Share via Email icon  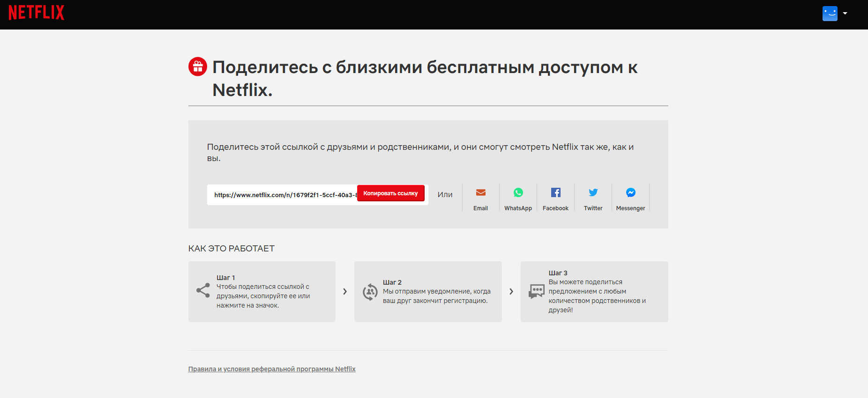[481, 192]
